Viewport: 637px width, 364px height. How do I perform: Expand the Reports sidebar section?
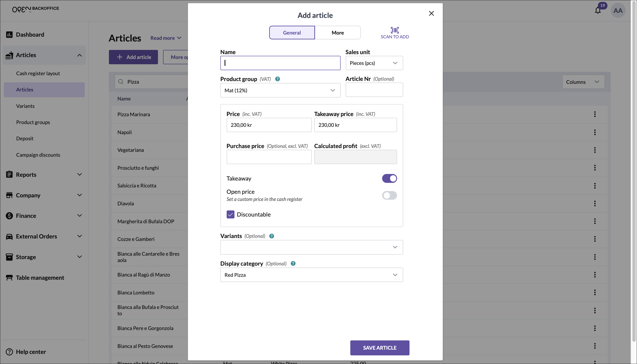[79, 174]
